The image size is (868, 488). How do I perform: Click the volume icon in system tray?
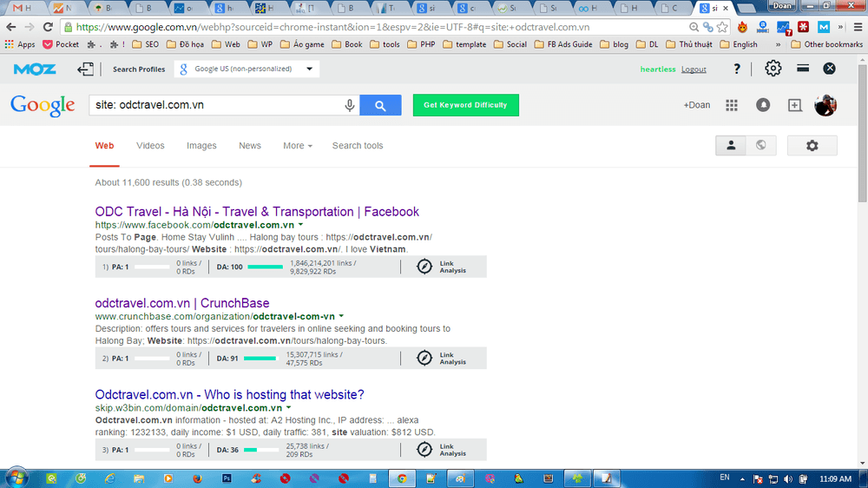pyautogui.click(x=788, y=479)
